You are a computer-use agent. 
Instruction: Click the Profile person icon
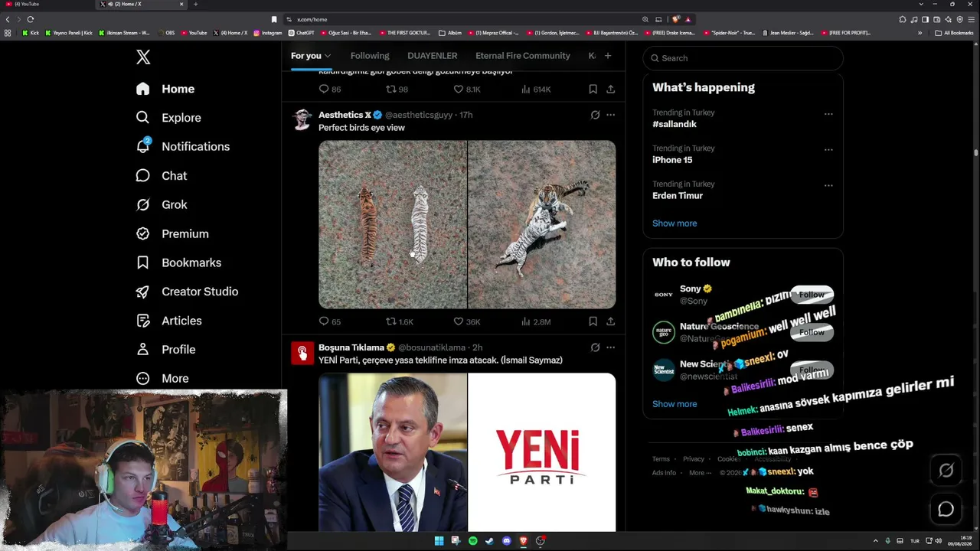[142, 349]
